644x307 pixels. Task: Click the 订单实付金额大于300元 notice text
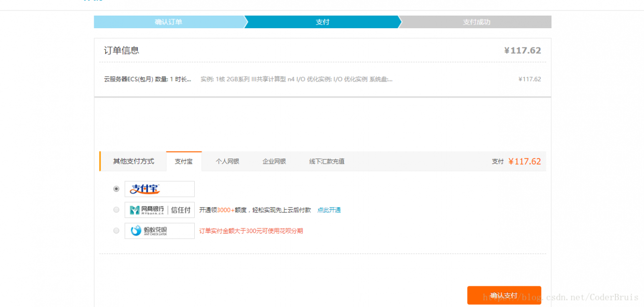coord(251,231)
